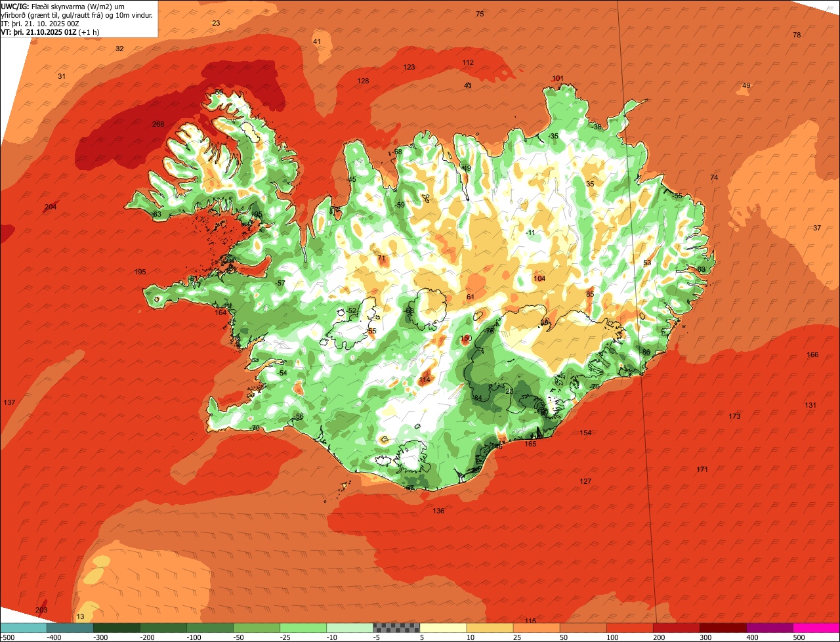This screenshot has width=840, height=642.
Task: Select the 115 value at the bottom edge
Action: (x=530, y=621)
